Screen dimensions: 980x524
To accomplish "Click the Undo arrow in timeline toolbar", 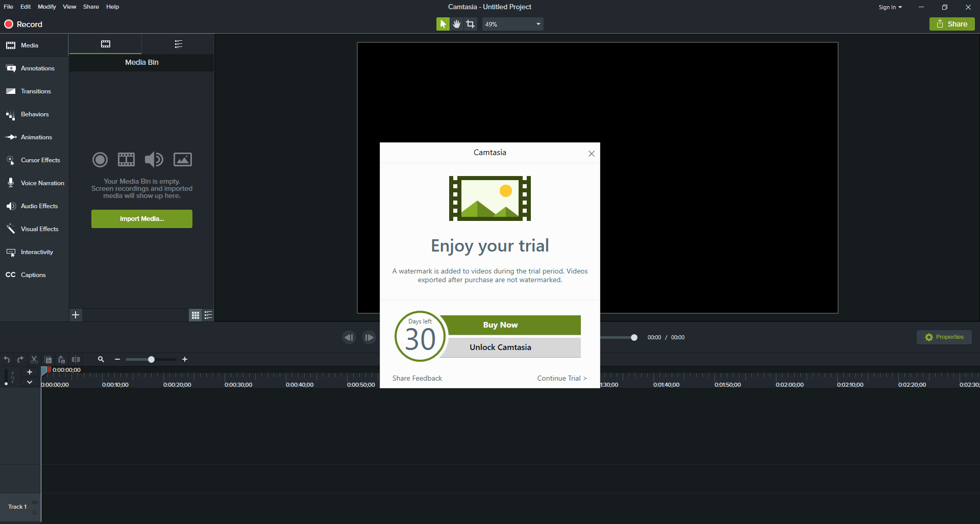I will pyautogui.click(x=7, y=360).
